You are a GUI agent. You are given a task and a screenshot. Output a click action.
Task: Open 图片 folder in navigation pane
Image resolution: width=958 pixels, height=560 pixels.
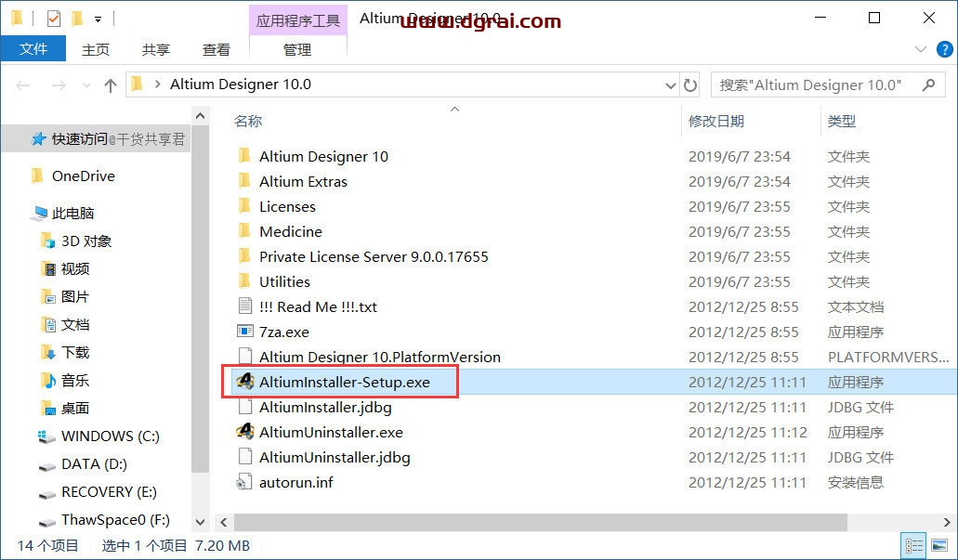point(75,297)
